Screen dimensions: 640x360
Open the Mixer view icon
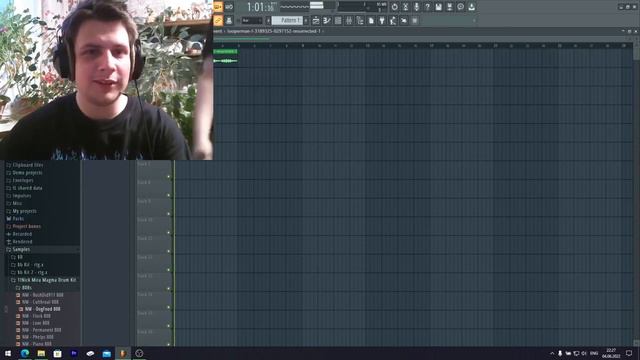(x=349, y=20)
